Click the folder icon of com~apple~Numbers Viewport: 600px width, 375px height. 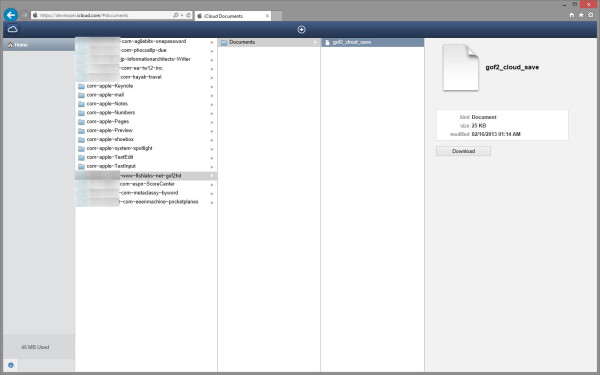(x=81, y=113)
